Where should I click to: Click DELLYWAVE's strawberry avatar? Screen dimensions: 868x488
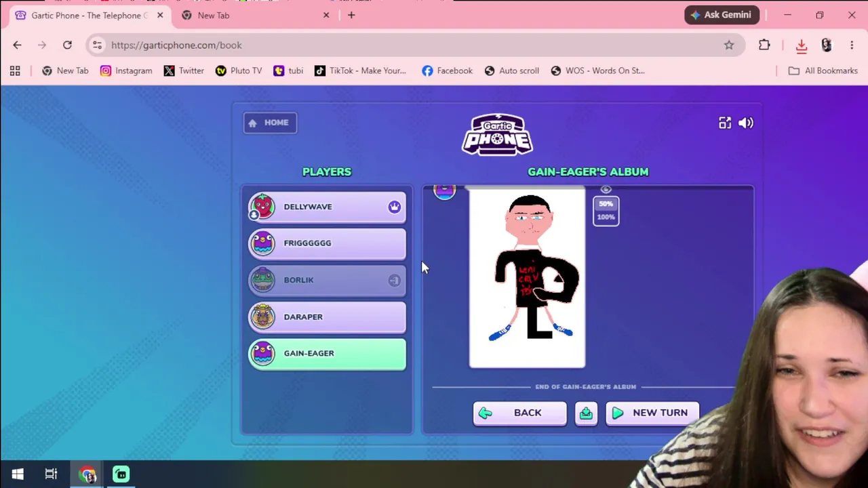coord(262,207)
